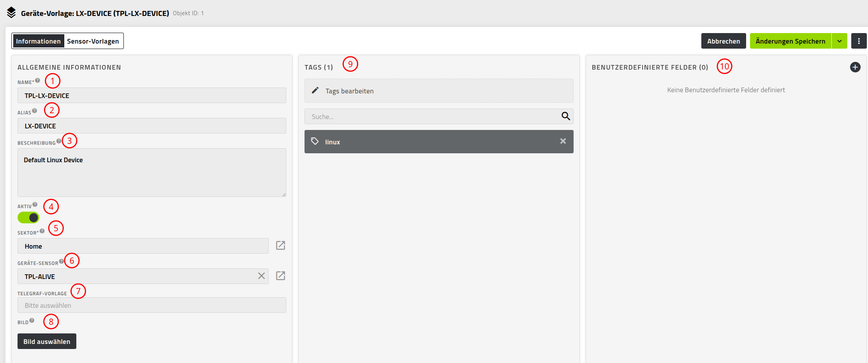Click the help icon next to GERÄTE-SENSOR
Screen dimensions: 868x363
coord(62,261)
